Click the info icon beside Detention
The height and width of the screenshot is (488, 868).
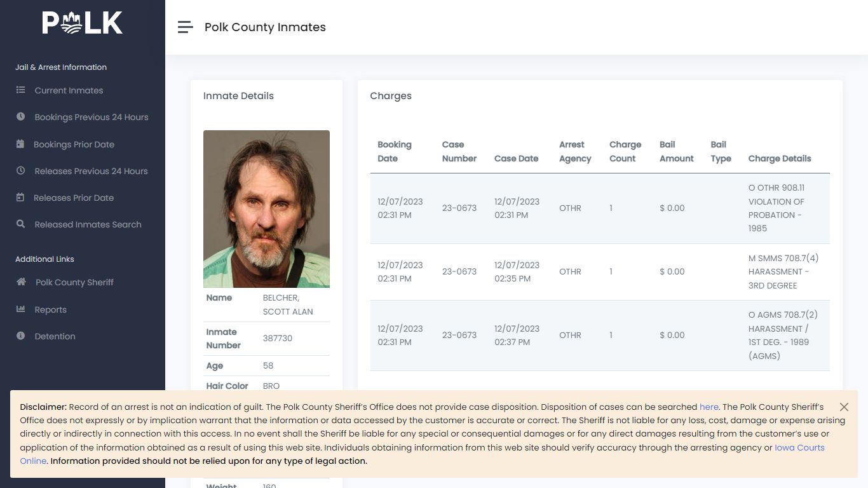21,336
